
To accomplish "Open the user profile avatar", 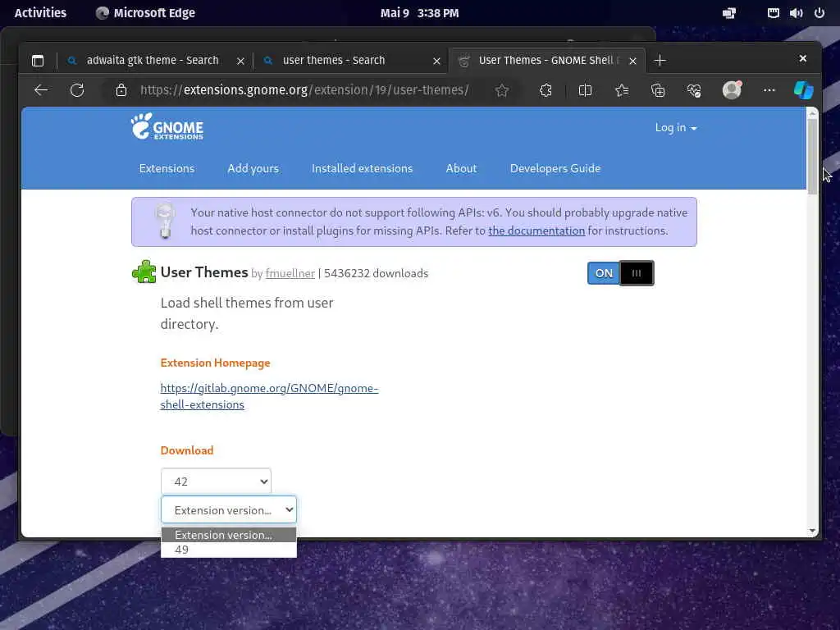I will (732, 90).
